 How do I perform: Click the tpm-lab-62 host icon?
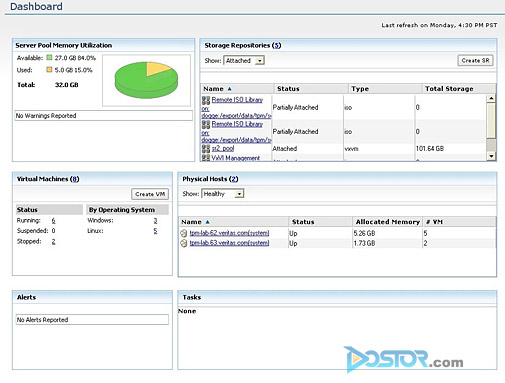tap(184, 233)
